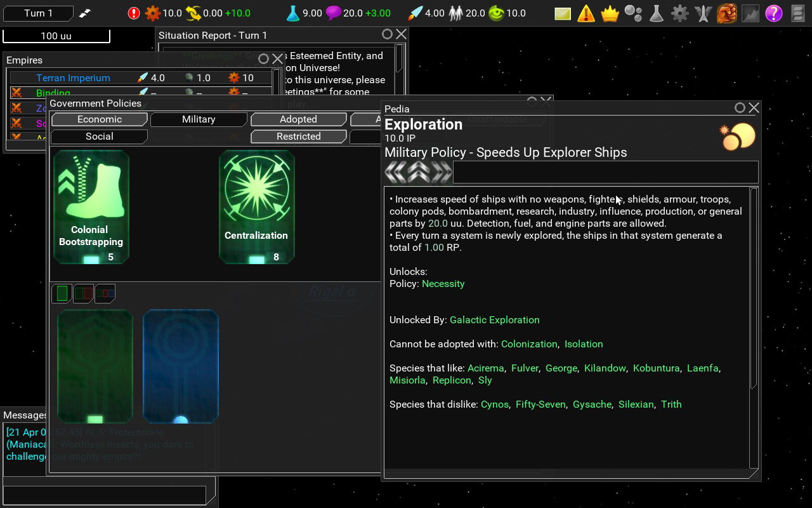Click the Pedia article vertical scrollbar
The height and width of the screenshot is (508, 812).
(x=754, y=288)
